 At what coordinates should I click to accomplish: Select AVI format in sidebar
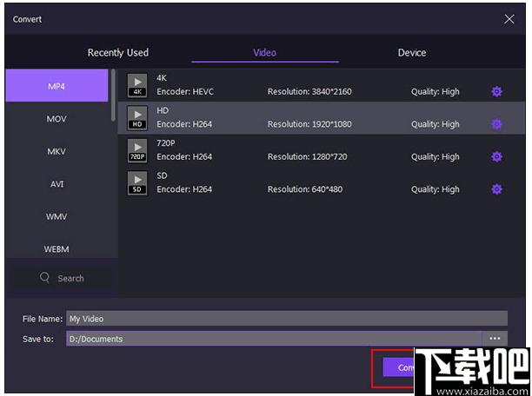click(x=57, y=184)
